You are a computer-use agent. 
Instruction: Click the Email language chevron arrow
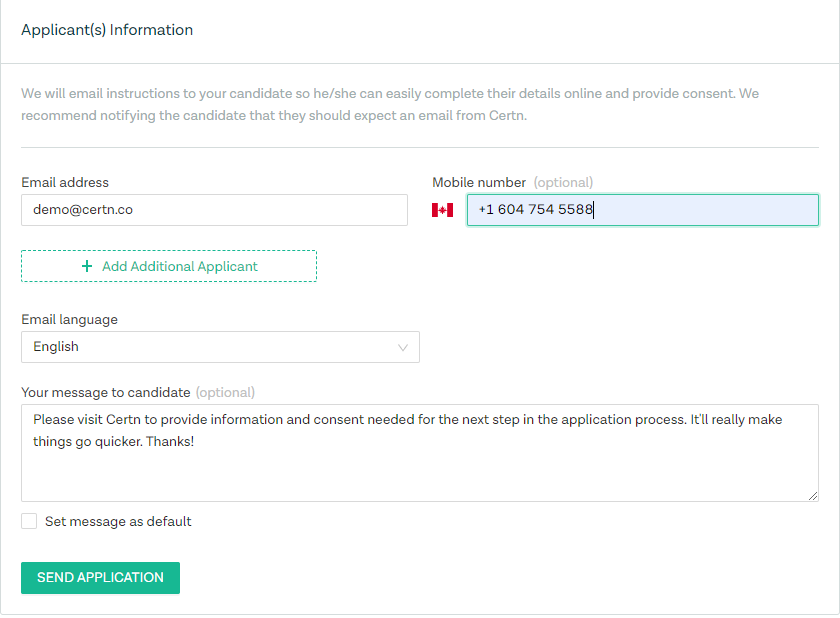[403, 347]
